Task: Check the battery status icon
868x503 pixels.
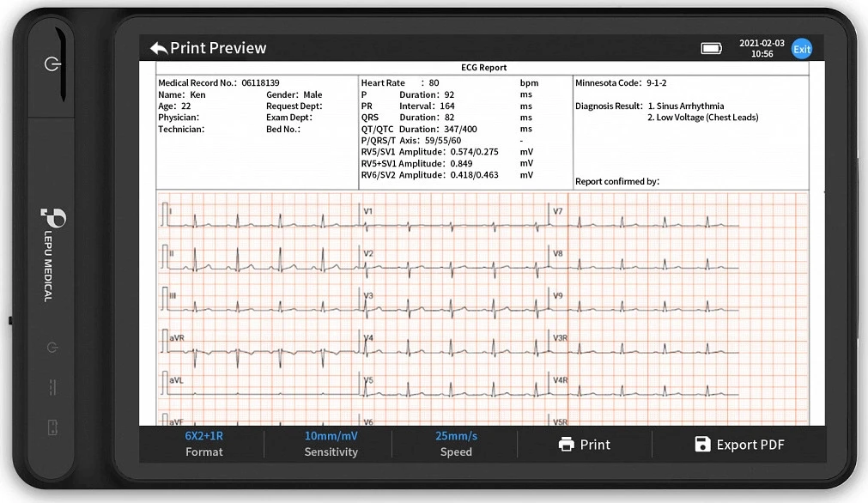Action: (712, 48)
